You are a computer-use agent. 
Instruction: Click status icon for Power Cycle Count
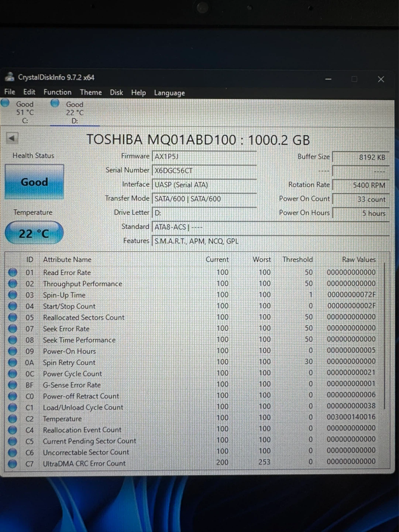pos(13,374)
